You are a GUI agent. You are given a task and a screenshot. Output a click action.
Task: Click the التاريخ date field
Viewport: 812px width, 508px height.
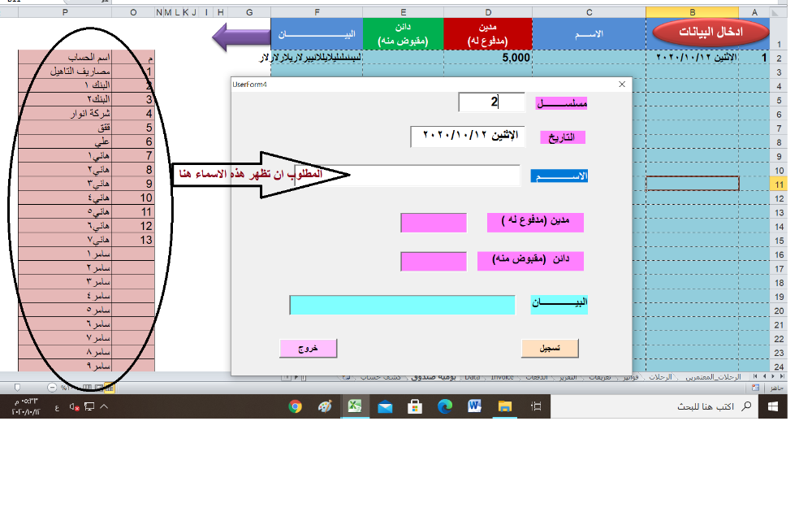[468, 137]
